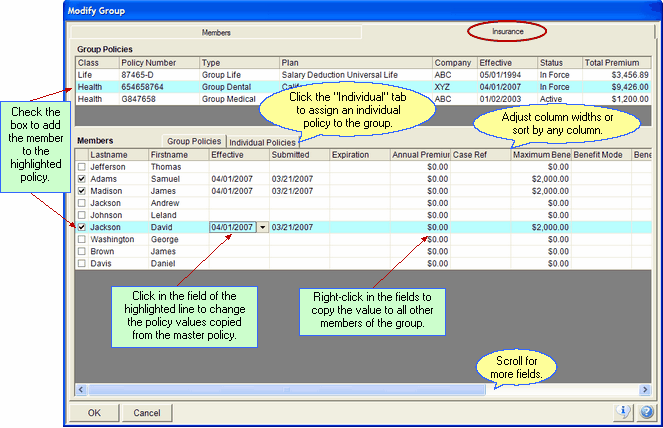Select the Group Policies tab
The image size is (663, 428).
pos(194,141)
